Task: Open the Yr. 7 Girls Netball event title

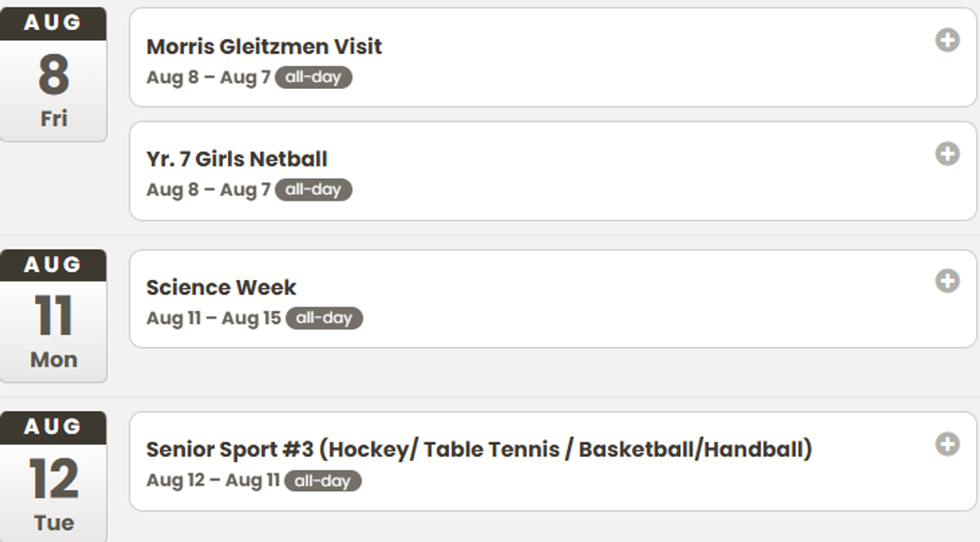Action: [x=237, y=158]
